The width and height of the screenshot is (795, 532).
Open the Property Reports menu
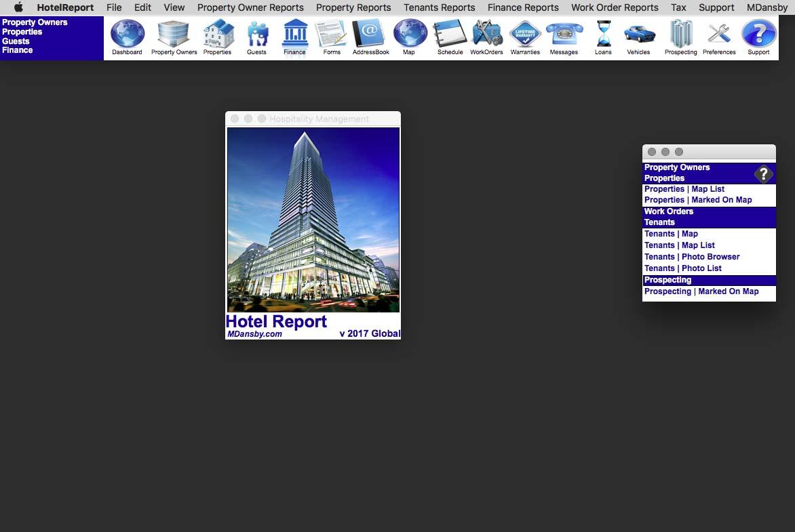tap(353, 7)
